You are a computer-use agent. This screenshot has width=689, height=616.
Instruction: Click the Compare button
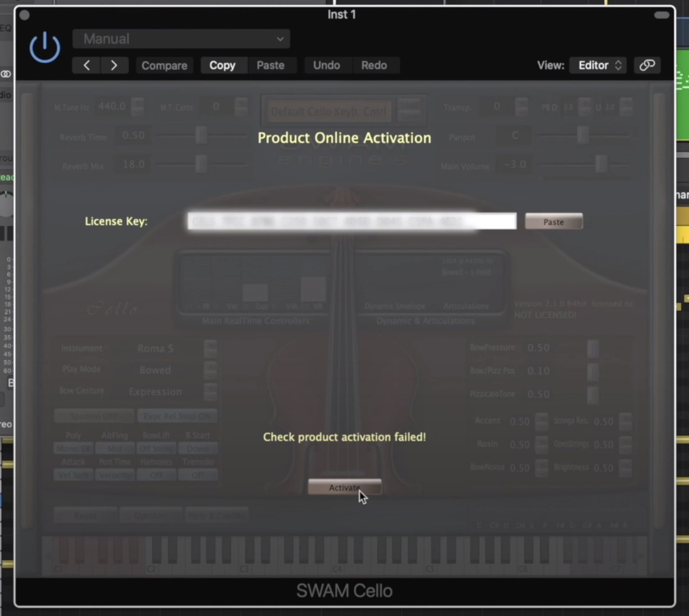(164, 65)
